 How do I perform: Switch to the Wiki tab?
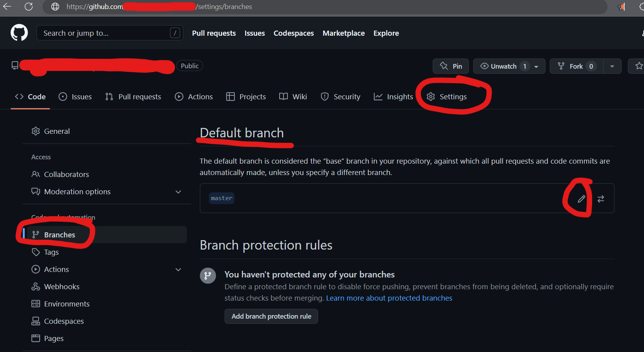point(293,97)
